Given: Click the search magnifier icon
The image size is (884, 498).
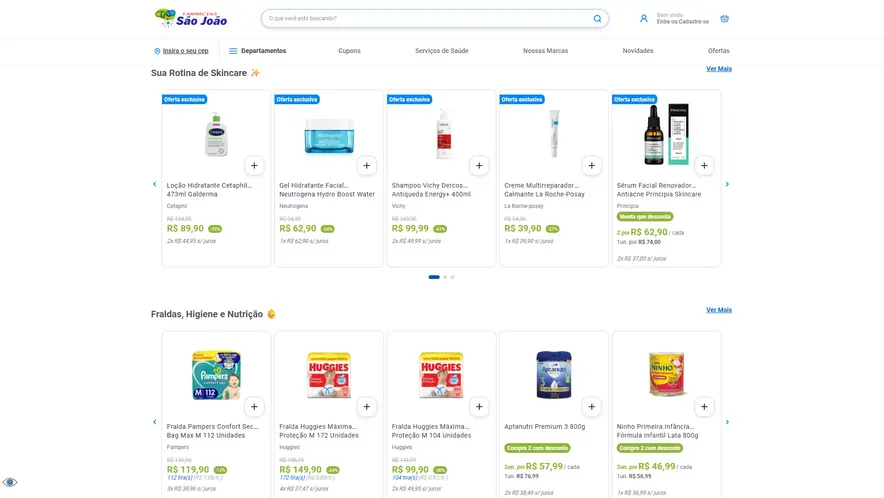Looking at the screenshot, I should point(597,19).
